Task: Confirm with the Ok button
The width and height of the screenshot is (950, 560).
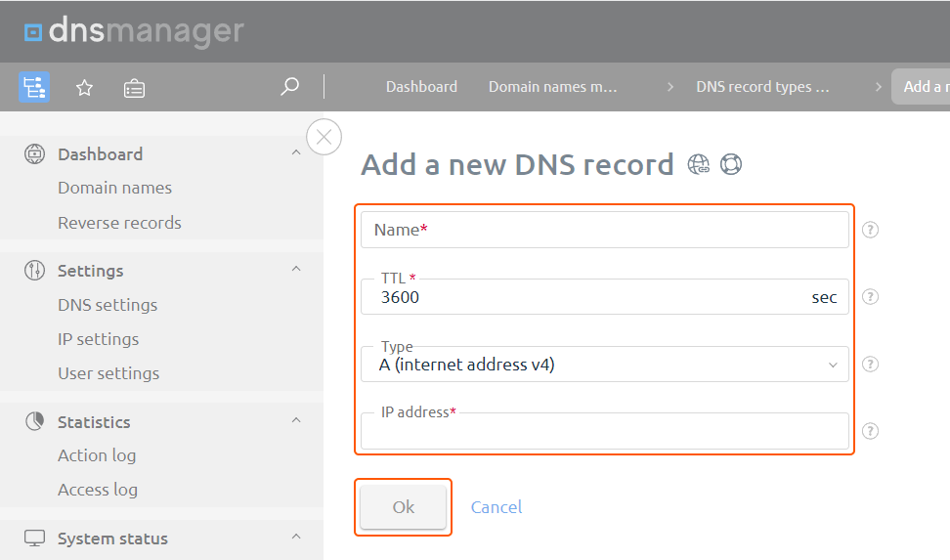Action: (x=403, y=507)
